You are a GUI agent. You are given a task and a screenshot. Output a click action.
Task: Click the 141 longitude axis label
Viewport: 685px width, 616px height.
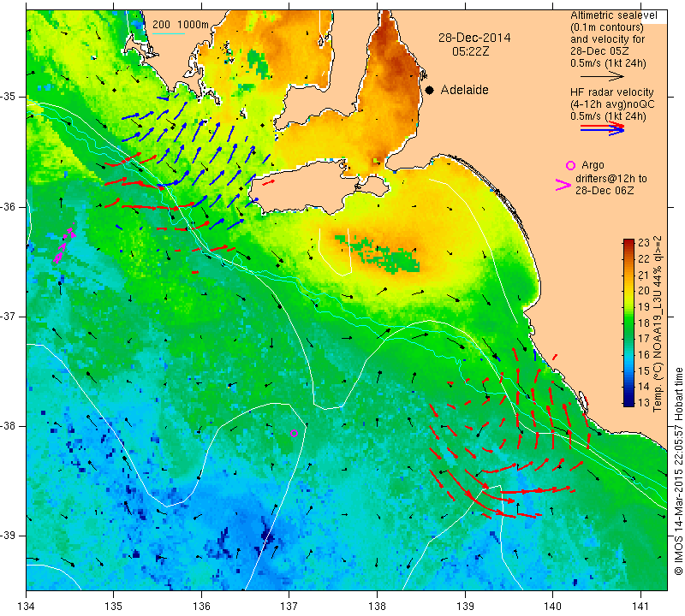(640, 606)
